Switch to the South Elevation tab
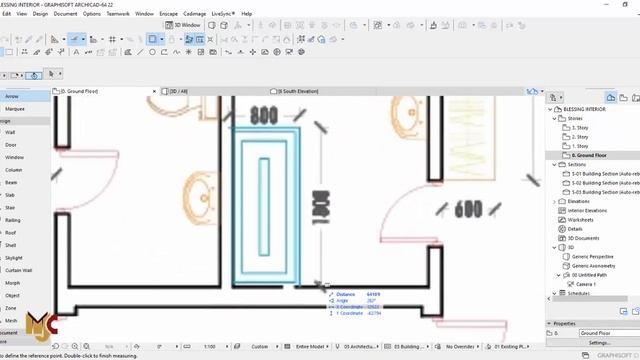 (x=298, y=91)
